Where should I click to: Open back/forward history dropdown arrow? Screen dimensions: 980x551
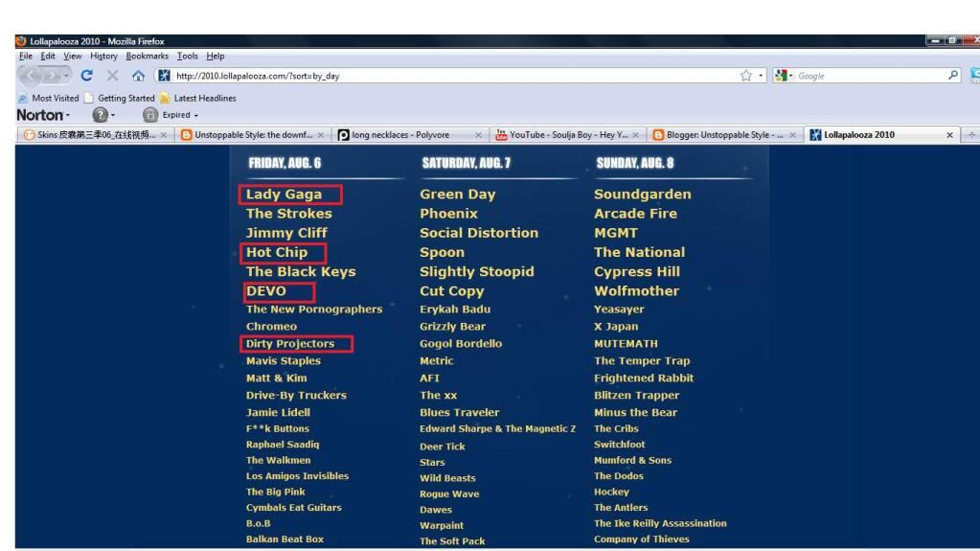pyautogui.click(x=66, y=76)
